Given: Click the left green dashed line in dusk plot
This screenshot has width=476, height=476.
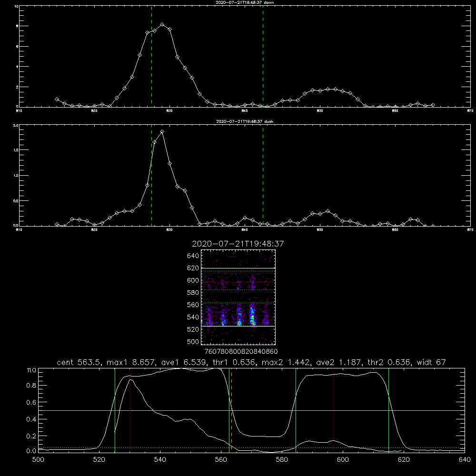Looking at the screenshot, I should pos(151,175).
